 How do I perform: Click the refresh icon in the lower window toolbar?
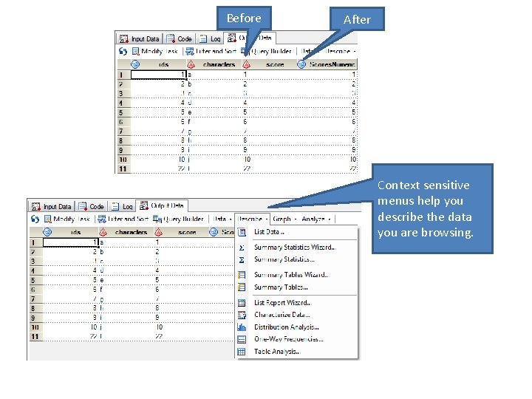click(35, 219)
